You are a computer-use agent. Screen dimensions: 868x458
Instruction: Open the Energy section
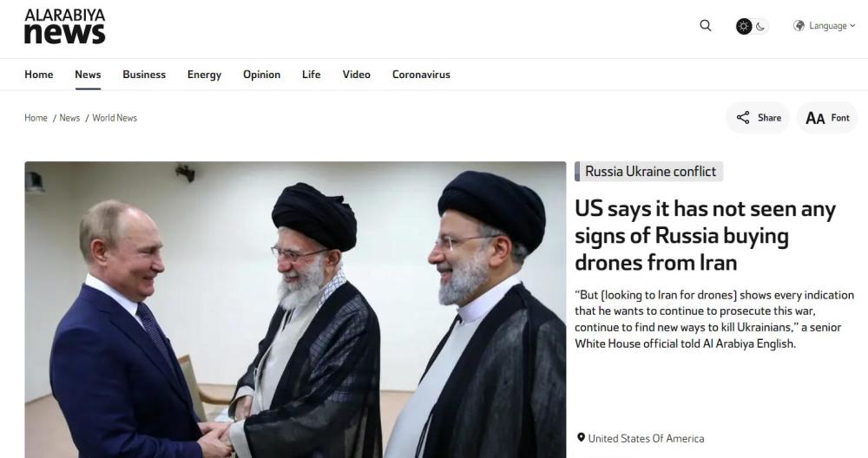click(x=204, y=75)
